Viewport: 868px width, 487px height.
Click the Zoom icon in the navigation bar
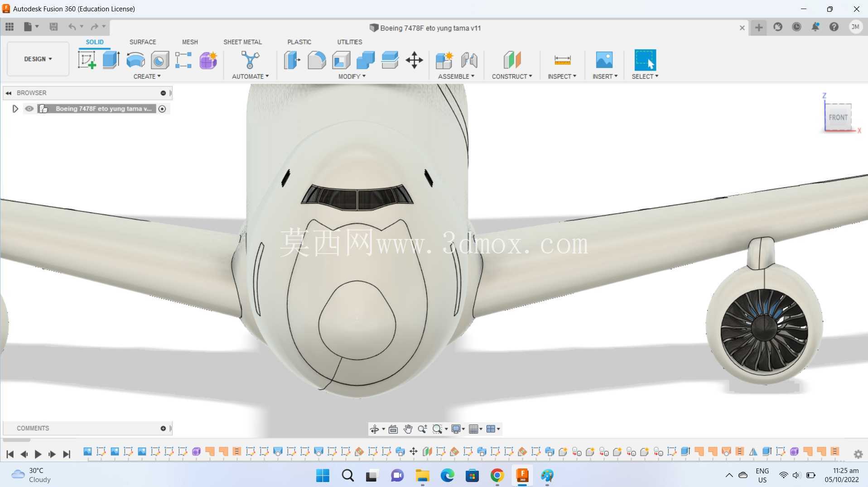coord(422,429)
